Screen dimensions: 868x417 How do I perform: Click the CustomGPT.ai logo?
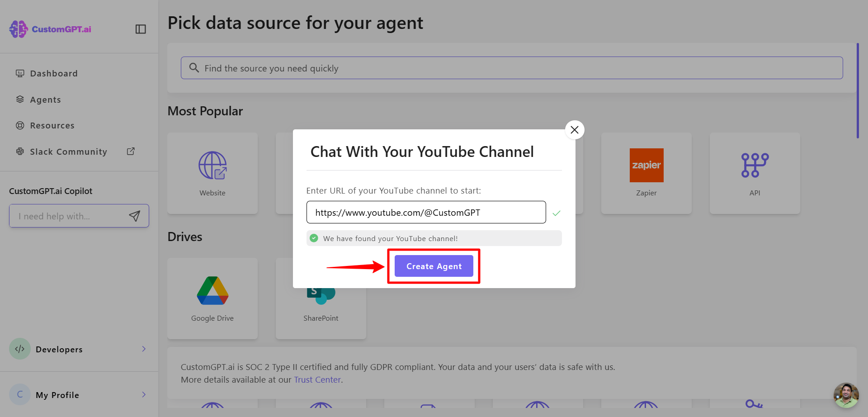tap(50, 29)
